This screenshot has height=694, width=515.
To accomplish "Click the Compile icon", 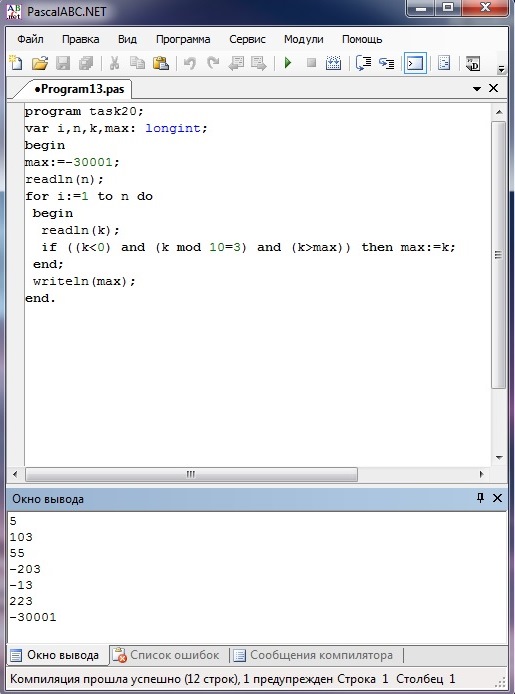I will pyautogui.click(x=333, y=63).
